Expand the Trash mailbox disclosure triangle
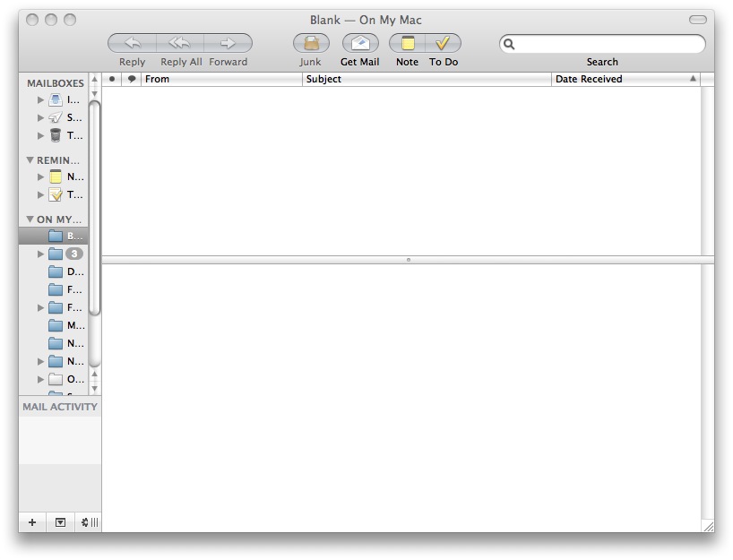This screenshot has width=733, height=560. [x=40, y=135]
